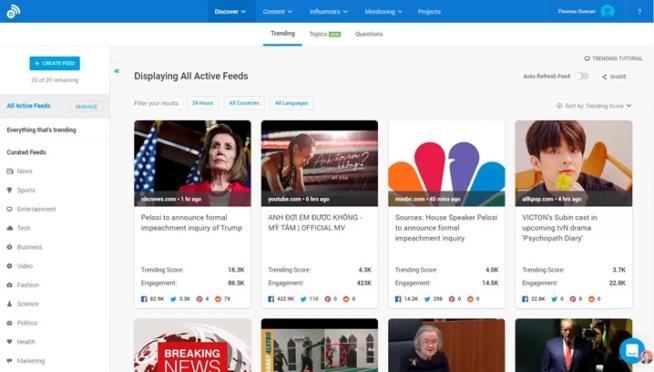The height and width of the screenshot is (372, 654).
Task: Expand the Content menu dropdown
Action: click(277, 12)
